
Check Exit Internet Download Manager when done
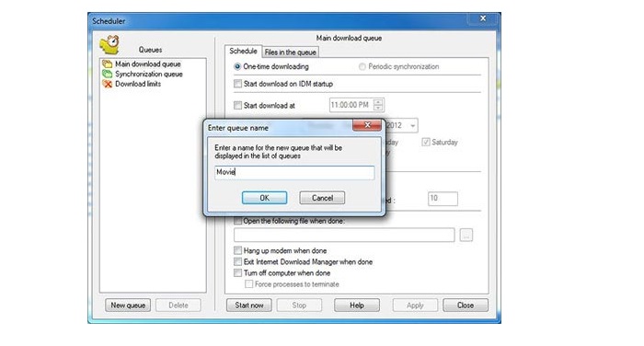click(237, 261)
